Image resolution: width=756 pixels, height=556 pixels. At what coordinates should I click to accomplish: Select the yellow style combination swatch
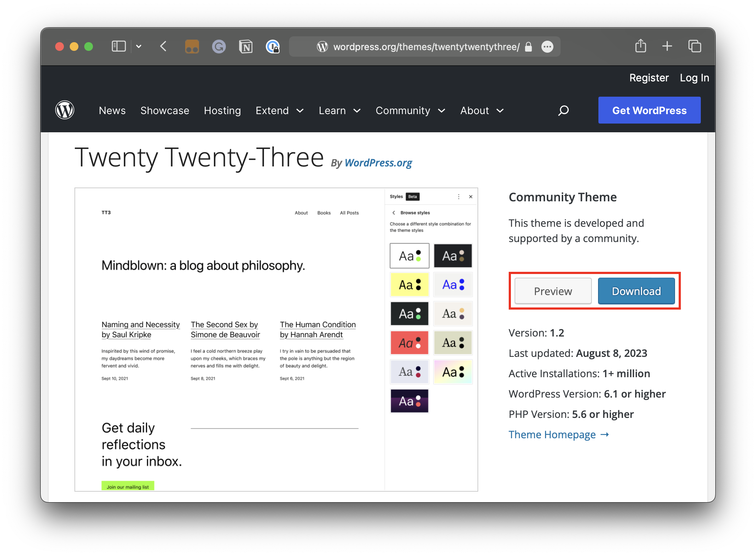(409, 285)
